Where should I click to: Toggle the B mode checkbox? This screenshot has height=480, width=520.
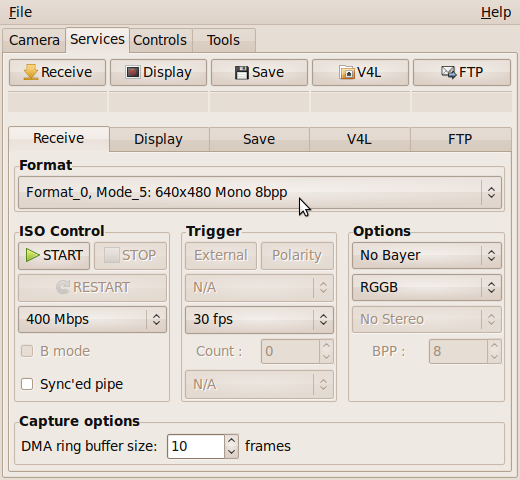[27, 351]
